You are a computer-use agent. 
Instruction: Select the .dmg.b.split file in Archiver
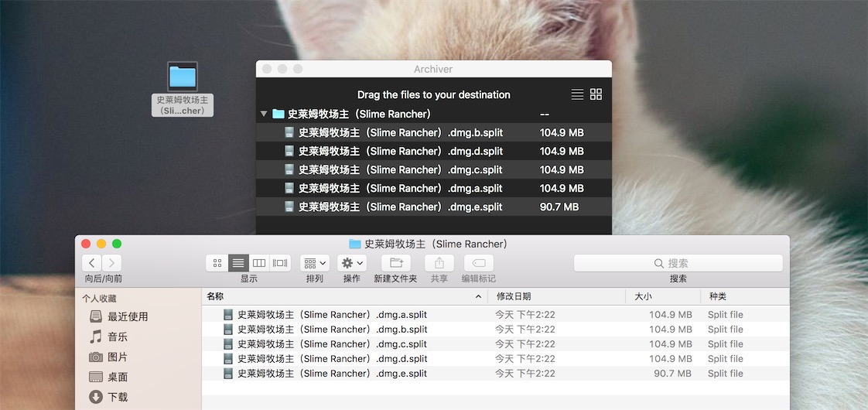click(x=434, y=132)
